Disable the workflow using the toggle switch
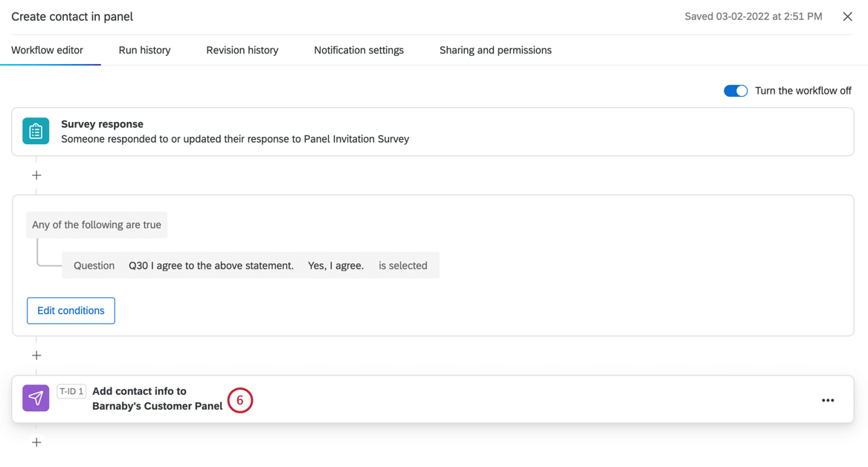 click(x=736, y=90)
